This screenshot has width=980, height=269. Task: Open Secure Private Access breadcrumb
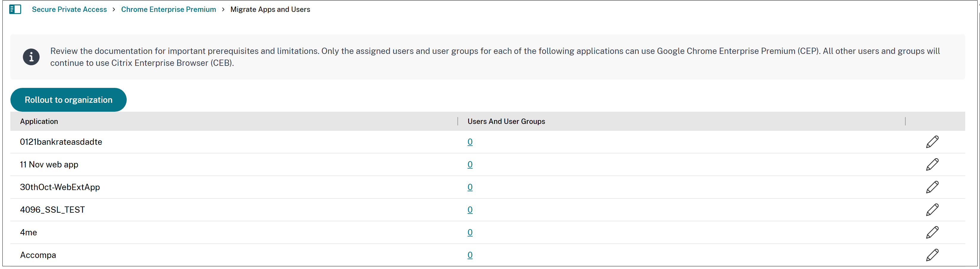click(69, 9)
